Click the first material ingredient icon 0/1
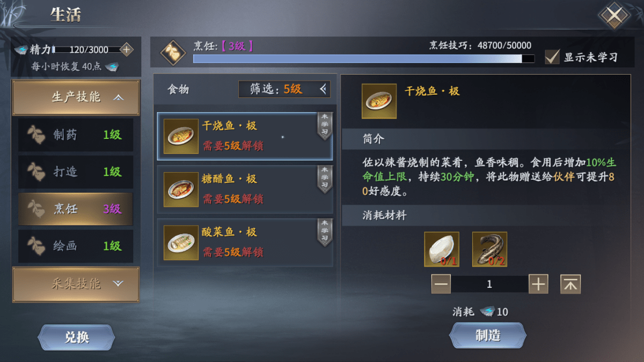The width and height of the screenshot is (644, 362). pos(442,249)
